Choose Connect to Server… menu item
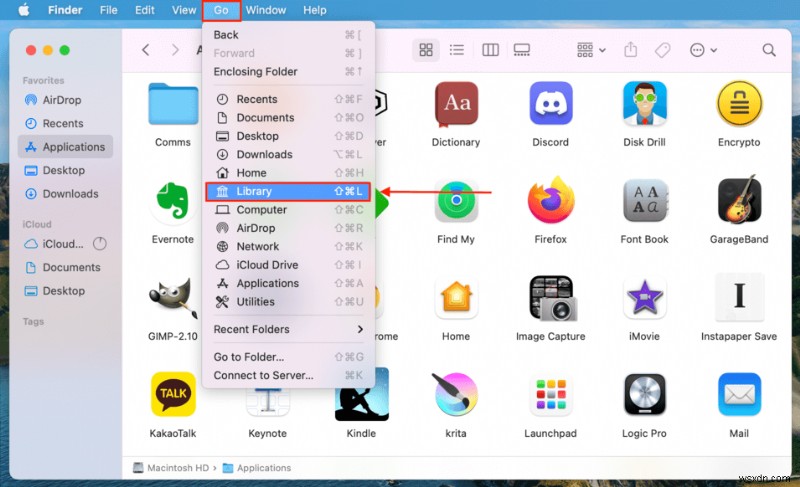Viewport: 800px width, 487px height. [288, 375]
